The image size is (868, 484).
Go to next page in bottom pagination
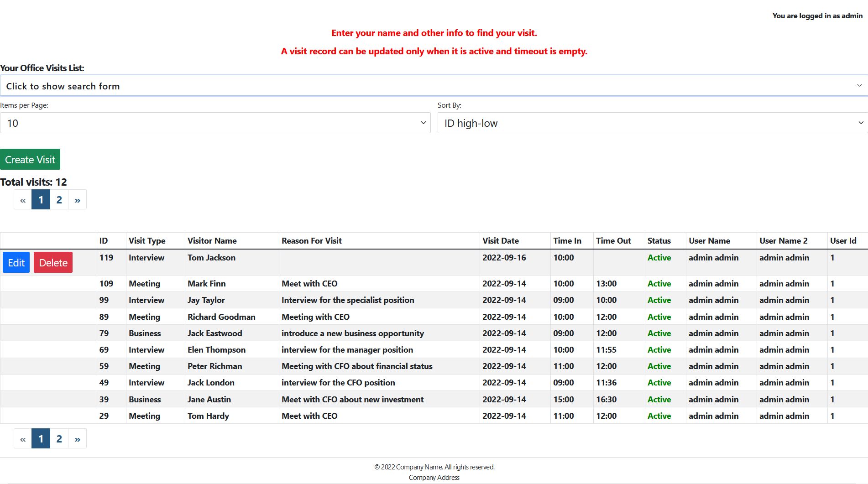pyautogui.click(x=77, y=439)
